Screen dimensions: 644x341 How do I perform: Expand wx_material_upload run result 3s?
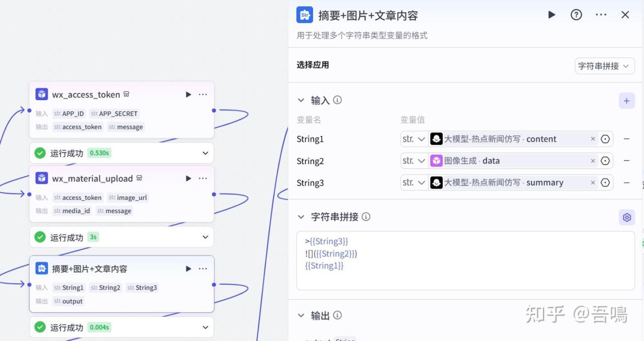coord(205,237)
